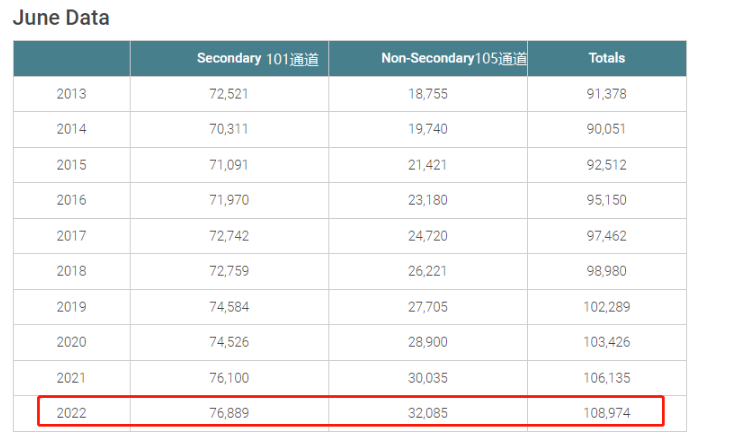Click the June Data heading

(x=61, y=18)
